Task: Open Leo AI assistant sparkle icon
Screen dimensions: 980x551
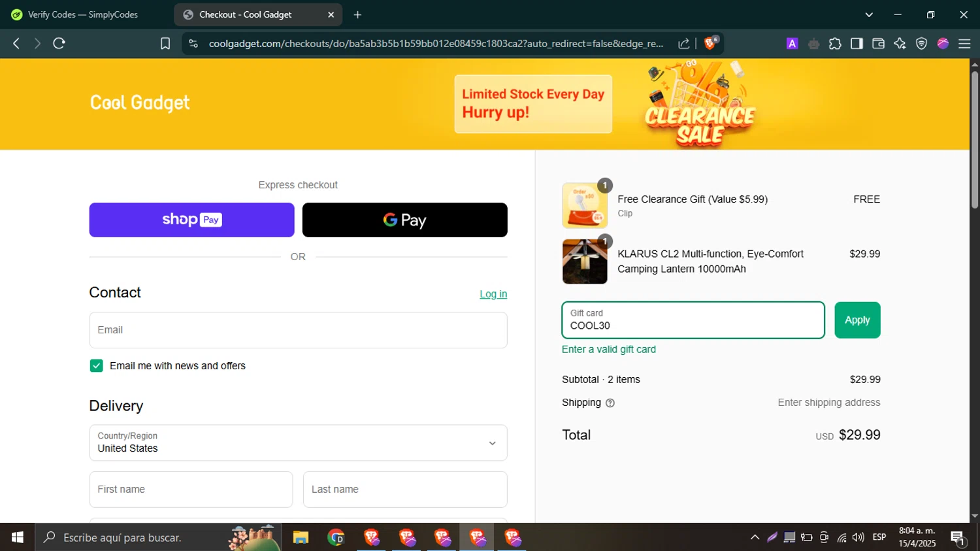Action: [x=900, y=44]
